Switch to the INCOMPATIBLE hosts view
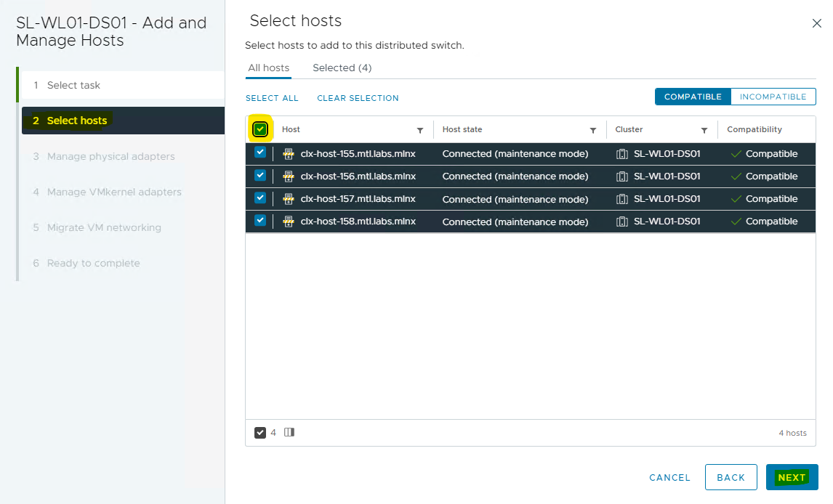 coord(773,97)
